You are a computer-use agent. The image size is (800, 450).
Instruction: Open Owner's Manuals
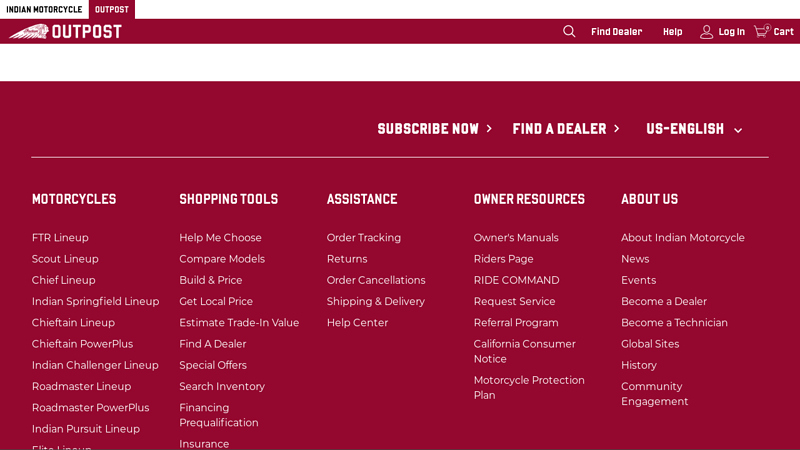[x=516, y=238]
